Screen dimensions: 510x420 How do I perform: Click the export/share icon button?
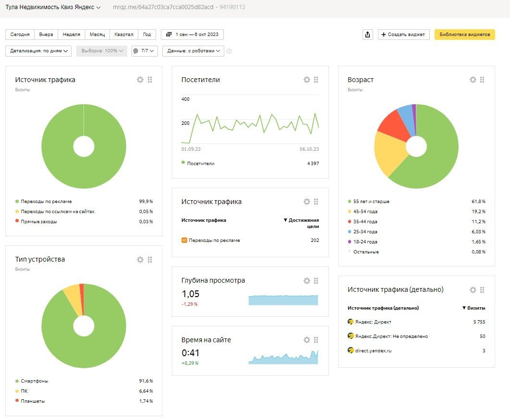coord(368,35)
